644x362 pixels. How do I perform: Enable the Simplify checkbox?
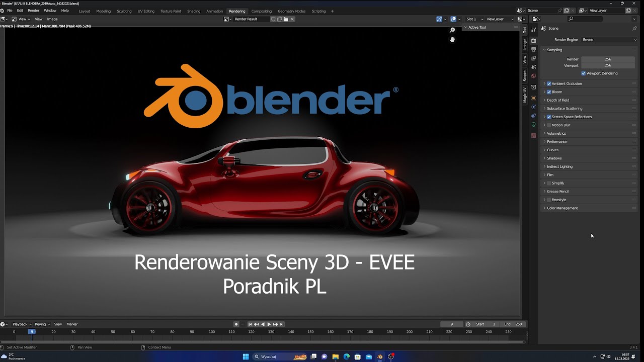549,183
